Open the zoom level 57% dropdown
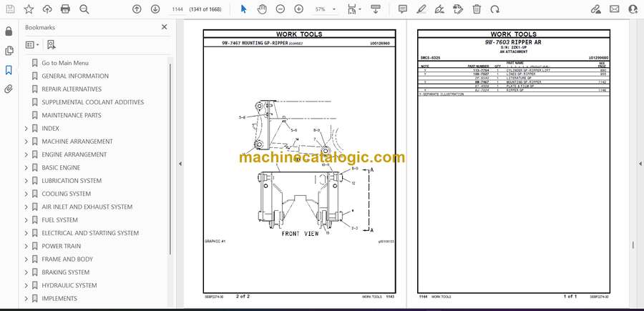The width and height of the screenshot is (644, 311). 325,9
